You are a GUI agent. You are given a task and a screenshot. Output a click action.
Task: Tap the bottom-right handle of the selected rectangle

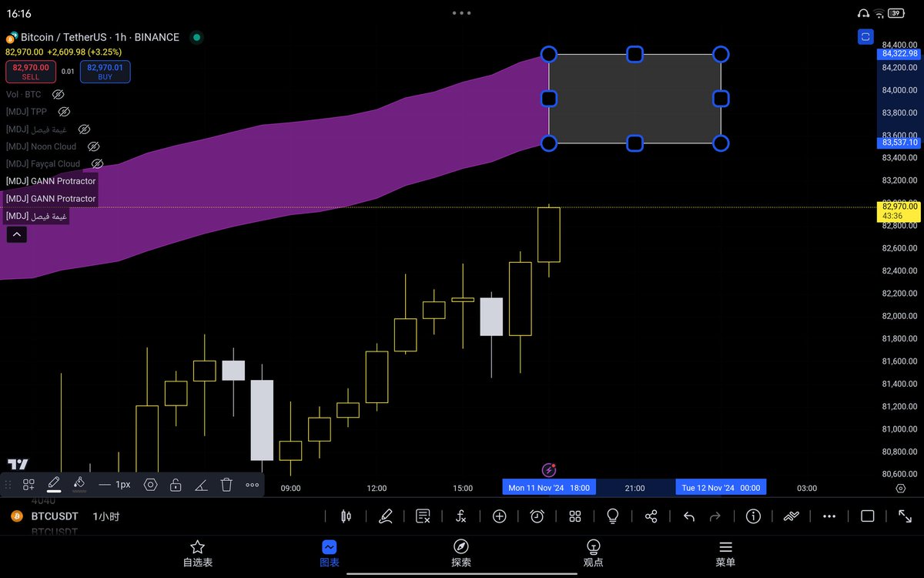coord(721,143)
